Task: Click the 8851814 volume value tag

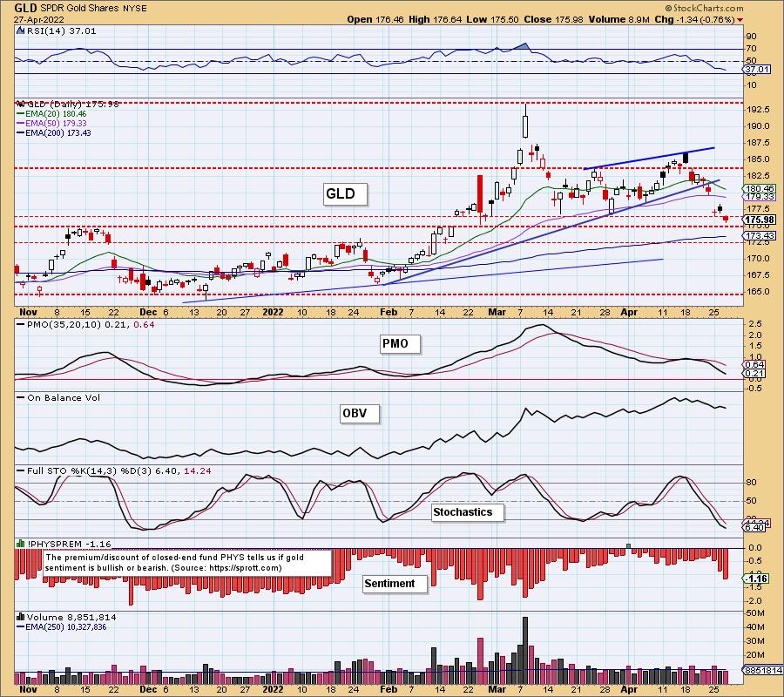Action: tap(762, 671)
